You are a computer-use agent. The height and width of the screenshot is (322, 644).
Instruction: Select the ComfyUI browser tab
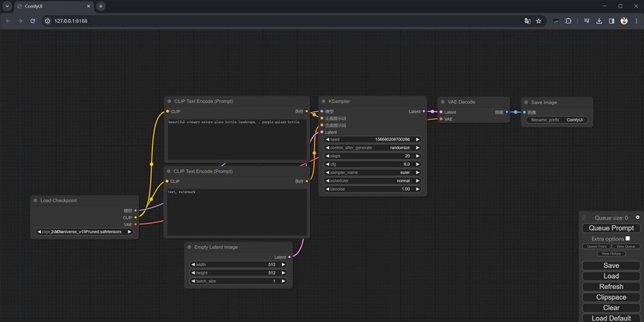tap(53, 6)
